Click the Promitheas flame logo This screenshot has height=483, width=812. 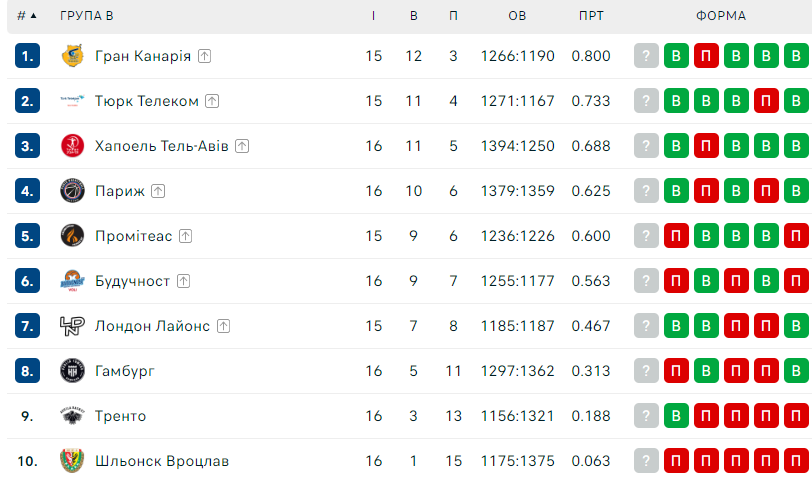pos(72,236)
